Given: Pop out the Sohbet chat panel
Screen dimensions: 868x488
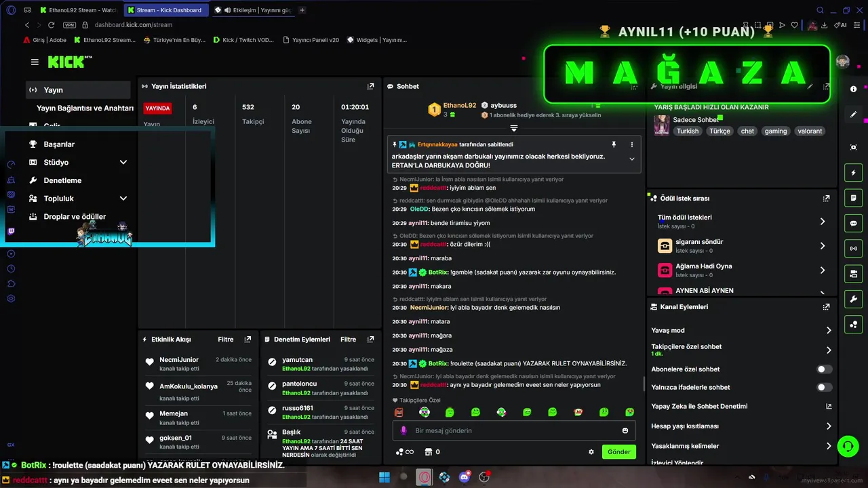Looking at the screenshot, I should click(634, 86).
